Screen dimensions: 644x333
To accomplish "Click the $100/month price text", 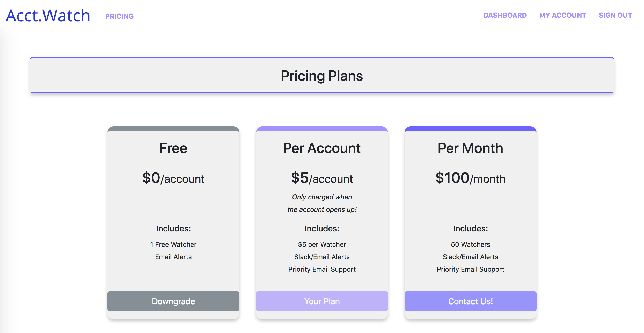I will [x=470, y=178].
